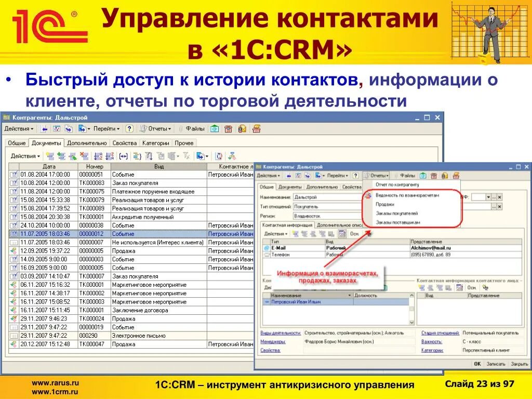Click the interval brackets icon in documents toolbar
The width and height of the screenshot is (532, 399).
tap(124, 156)
